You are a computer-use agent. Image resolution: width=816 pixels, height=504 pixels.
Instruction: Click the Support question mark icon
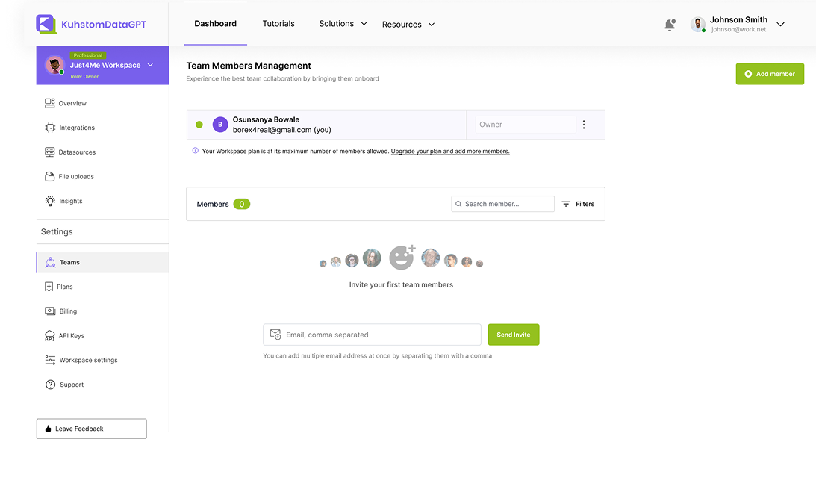(50, 385)
